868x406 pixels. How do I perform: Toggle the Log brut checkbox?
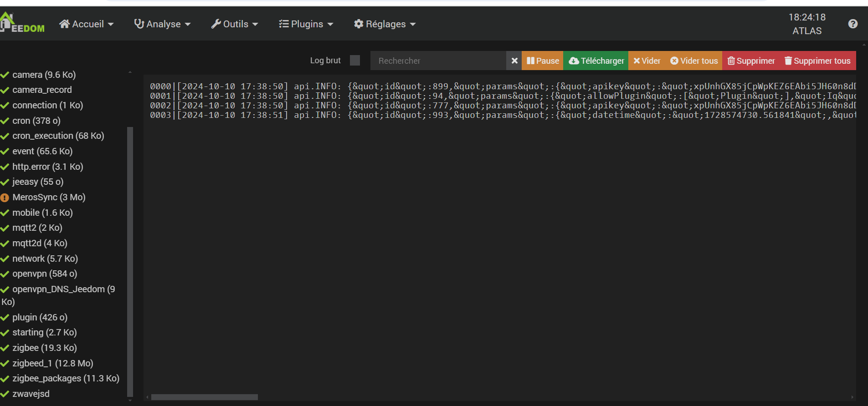coord(354,61)
